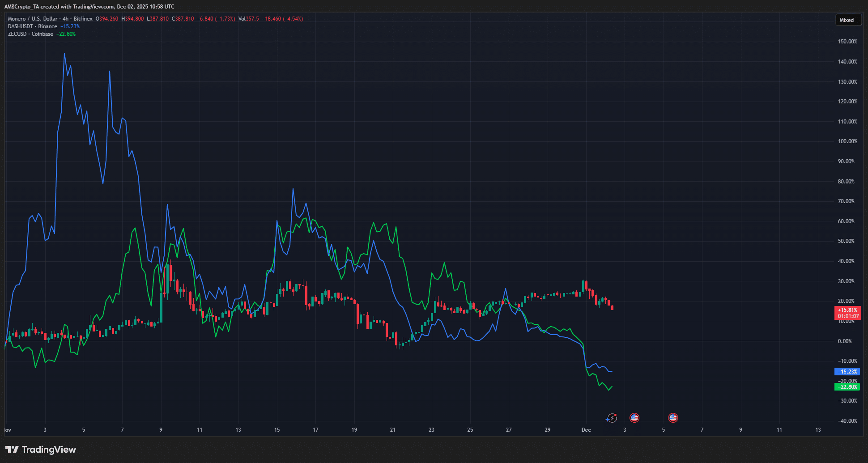The image size is (868, 463).
Task: Click the TradingView logo at bottom left
Action: click(41, 450)
